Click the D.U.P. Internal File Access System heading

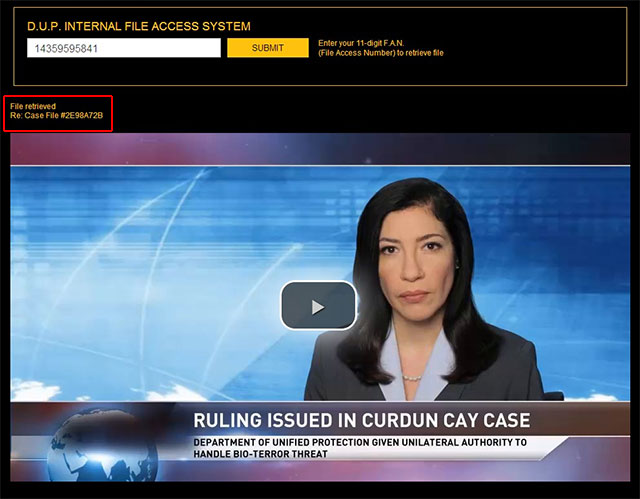point(139,26)
